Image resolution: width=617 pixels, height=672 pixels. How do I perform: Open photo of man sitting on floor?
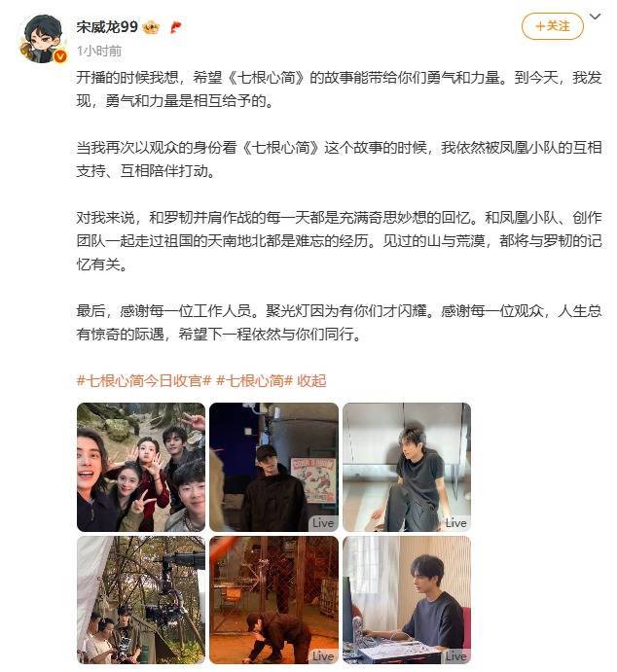[x=407, y=467]
